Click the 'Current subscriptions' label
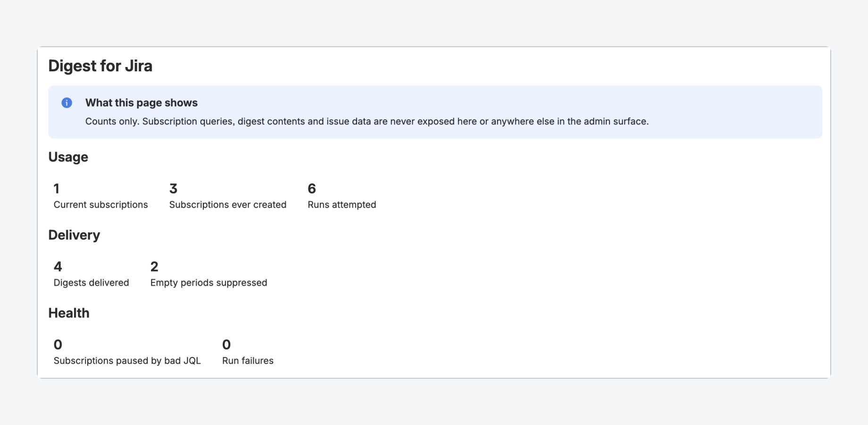This screenshot has height=425, width=868. [x=101, y=205]
